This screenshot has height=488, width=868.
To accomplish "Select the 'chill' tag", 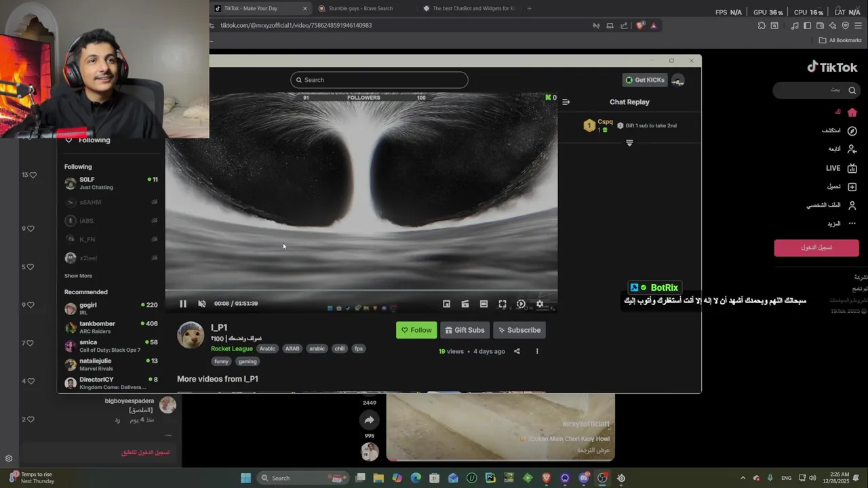I will [340, 348].
